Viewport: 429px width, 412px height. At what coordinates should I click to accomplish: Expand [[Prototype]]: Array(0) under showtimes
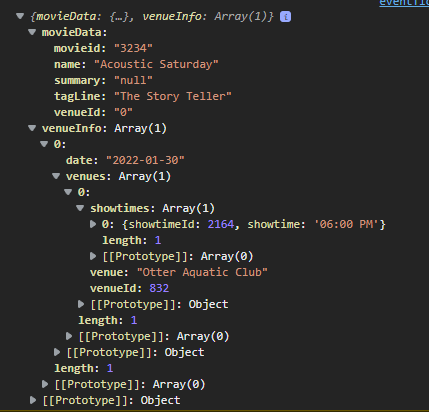click(x=93, y=256)
